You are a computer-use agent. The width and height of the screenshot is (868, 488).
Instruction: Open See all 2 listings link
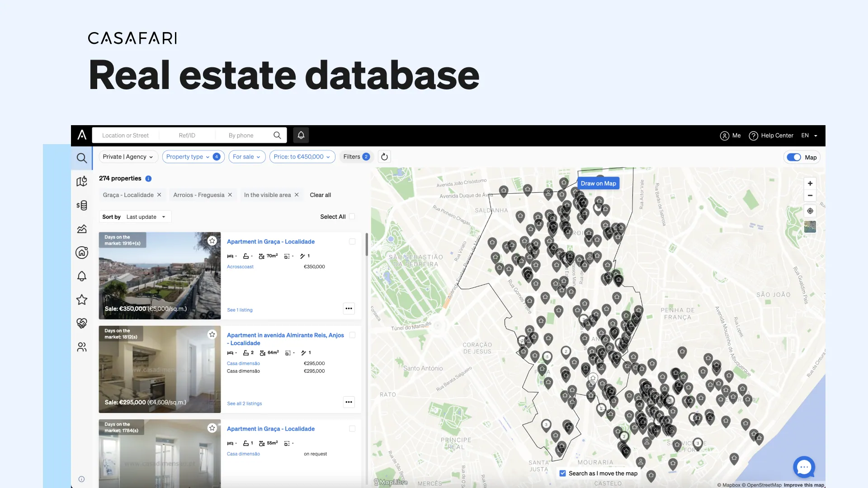click(x=244, y=404)
